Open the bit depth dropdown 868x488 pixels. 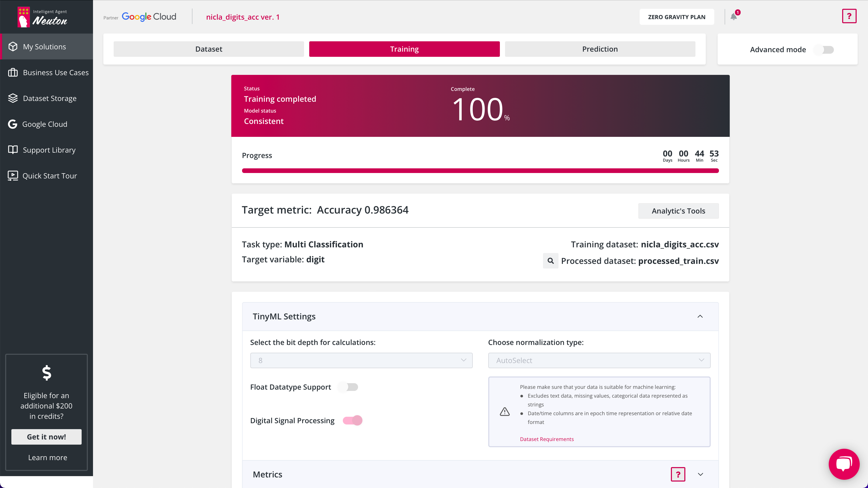[x=361, y=360]
